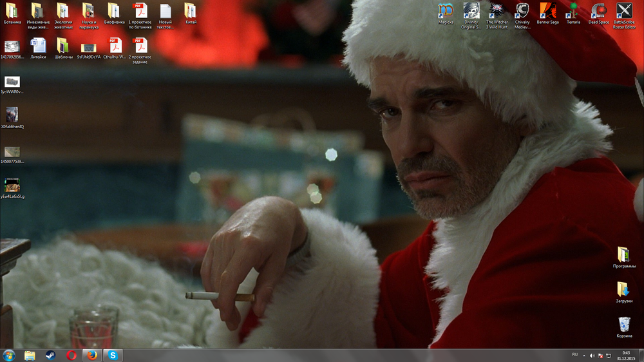Open Steam from the taskbar

(x=50, y=355)
